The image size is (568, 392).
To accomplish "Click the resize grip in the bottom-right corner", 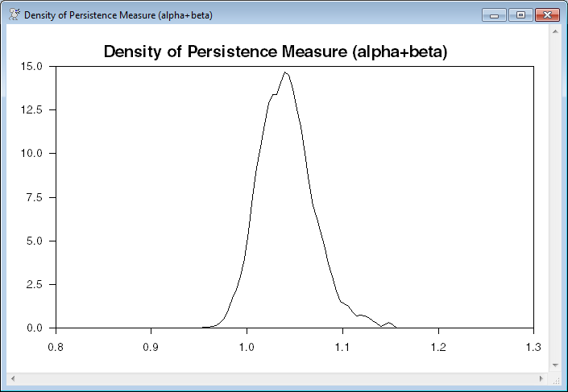I will coord(555,378).
